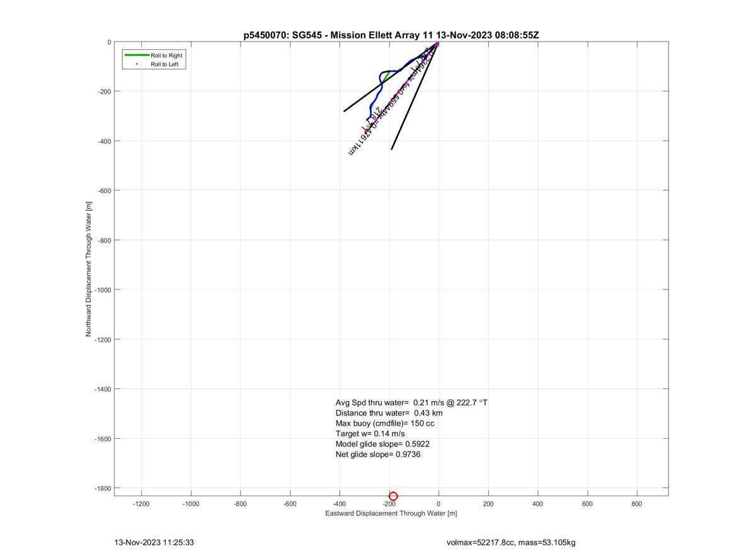Screen dimensions: 756x558
Task: Click the y-axis tick label -1400
Action: (102, 389)
